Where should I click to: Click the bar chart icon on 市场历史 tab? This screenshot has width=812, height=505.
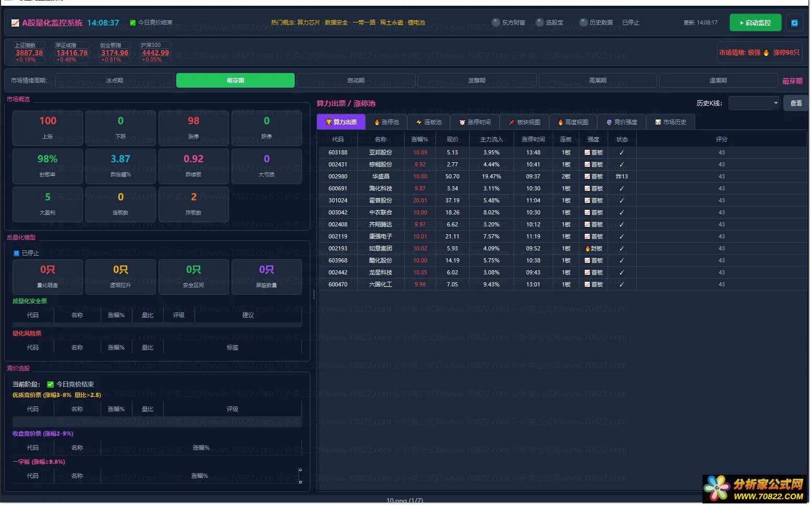[658, 123]
